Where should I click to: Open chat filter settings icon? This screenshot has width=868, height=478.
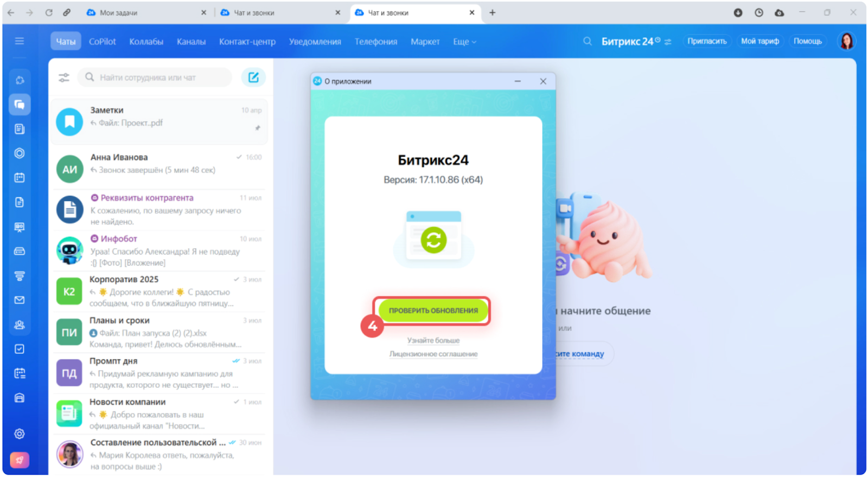64,77
